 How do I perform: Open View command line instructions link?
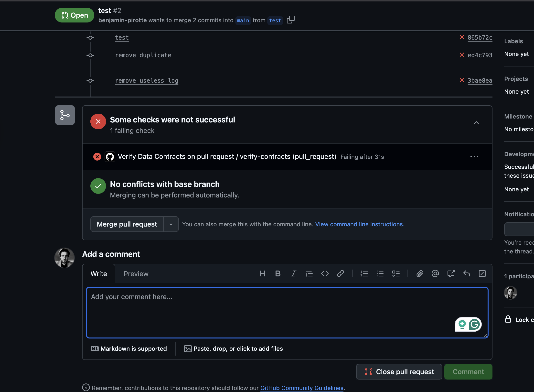pyautogui.click(x=360, y=224)
